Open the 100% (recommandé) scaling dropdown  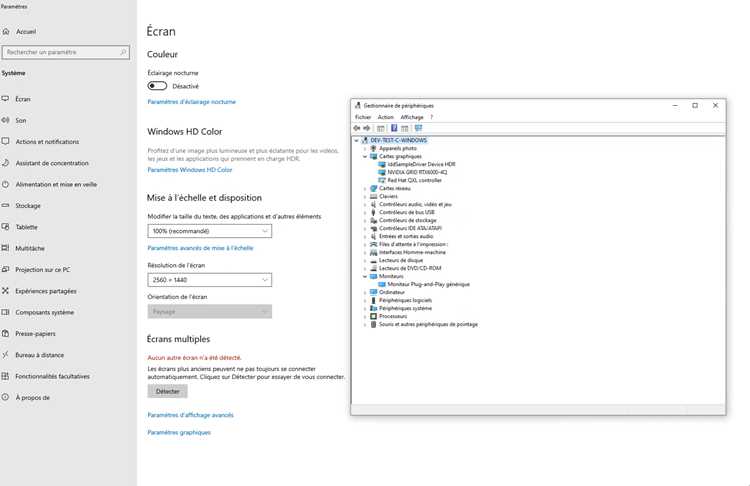coord(210,231)
